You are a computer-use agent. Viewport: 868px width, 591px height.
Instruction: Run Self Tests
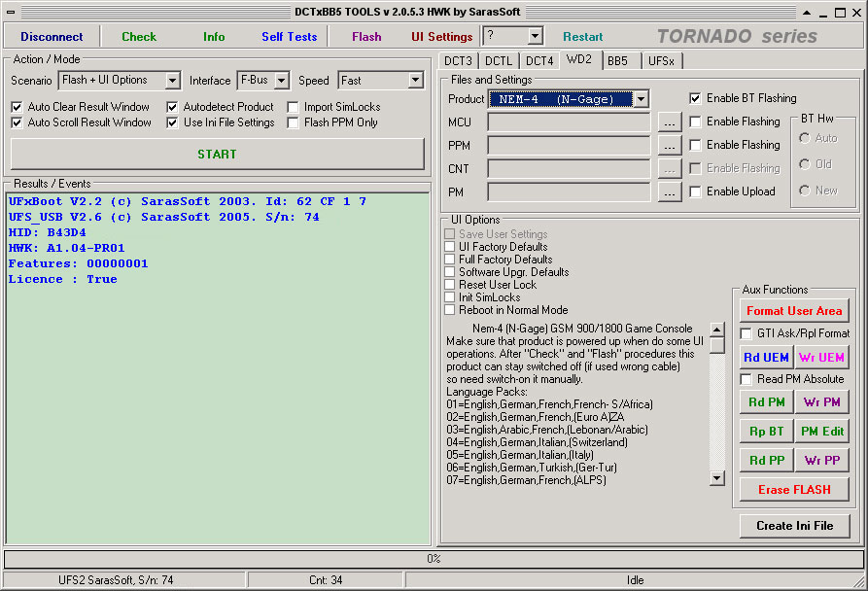(x=289, y=37)
